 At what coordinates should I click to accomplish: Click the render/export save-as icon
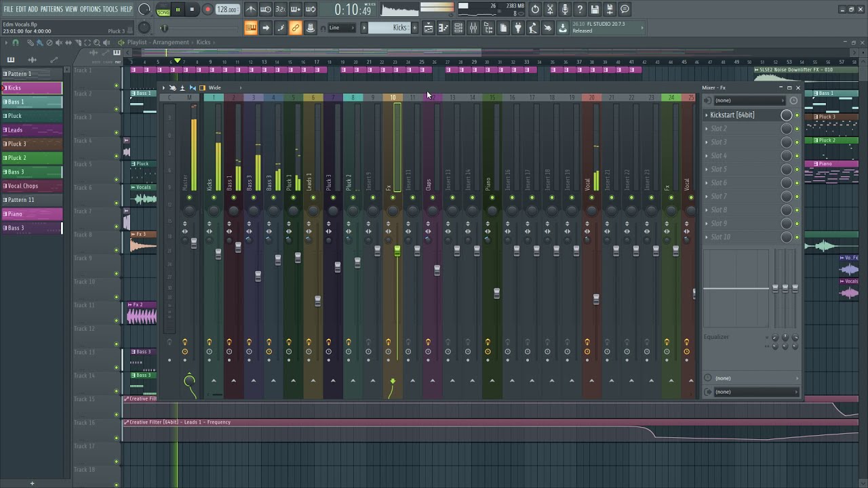pyautogui.click(x=609, y=9)
